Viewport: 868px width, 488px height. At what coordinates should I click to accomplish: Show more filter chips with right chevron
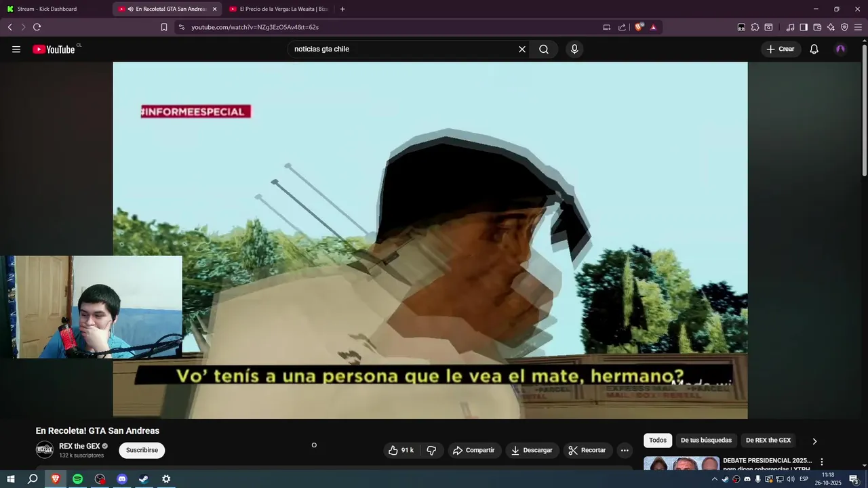(814, 441)
